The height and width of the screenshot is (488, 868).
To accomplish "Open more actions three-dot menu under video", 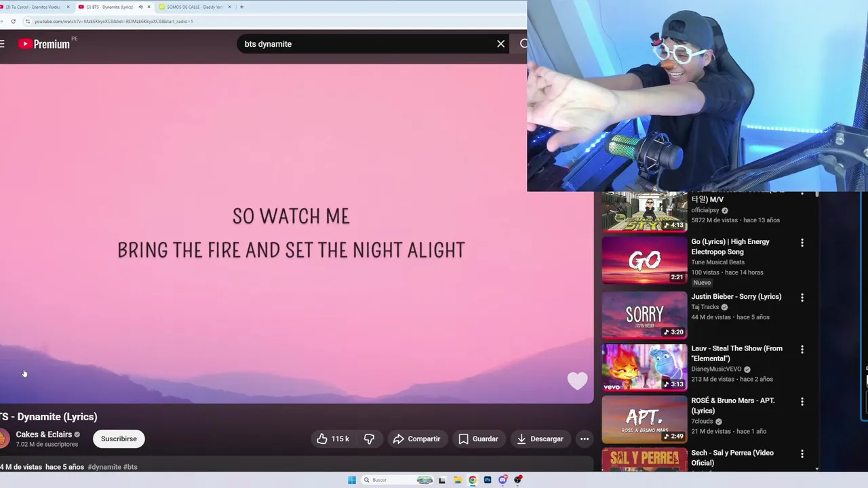I will pyautogui.click(x=585, y=439).
